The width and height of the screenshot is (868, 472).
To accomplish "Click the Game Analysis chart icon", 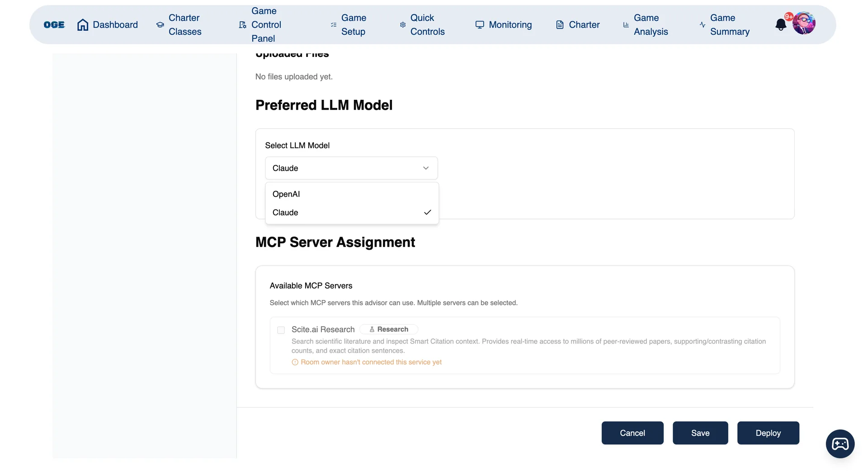I will coord(626,25).
